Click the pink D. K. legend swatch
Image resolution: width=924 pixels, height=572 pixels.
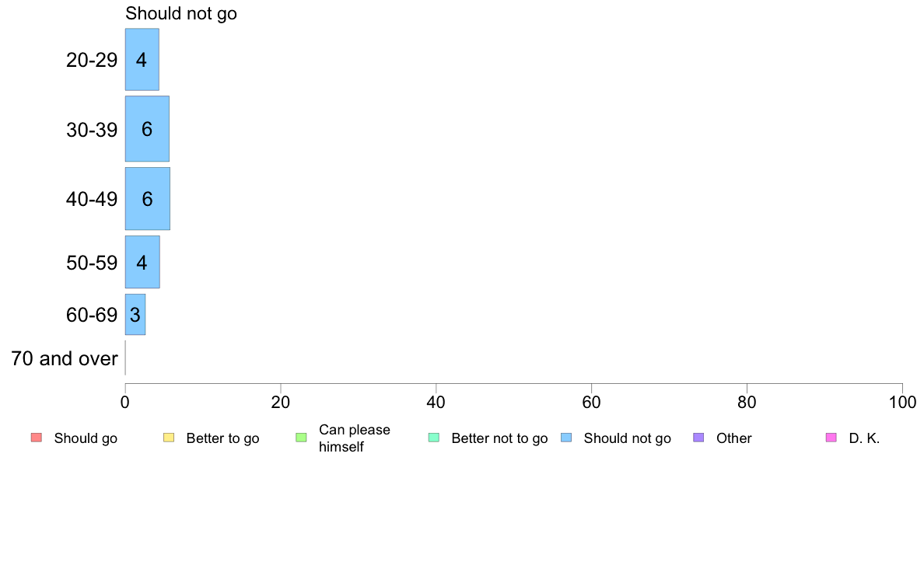[831, 438]
